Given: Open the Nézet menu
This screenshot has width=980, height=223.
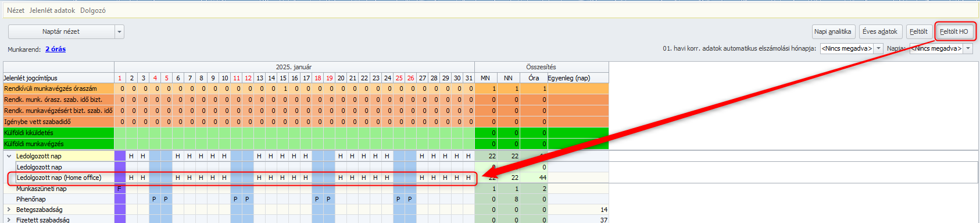Looking at the screenshot, I should click(x=16, y=10).
